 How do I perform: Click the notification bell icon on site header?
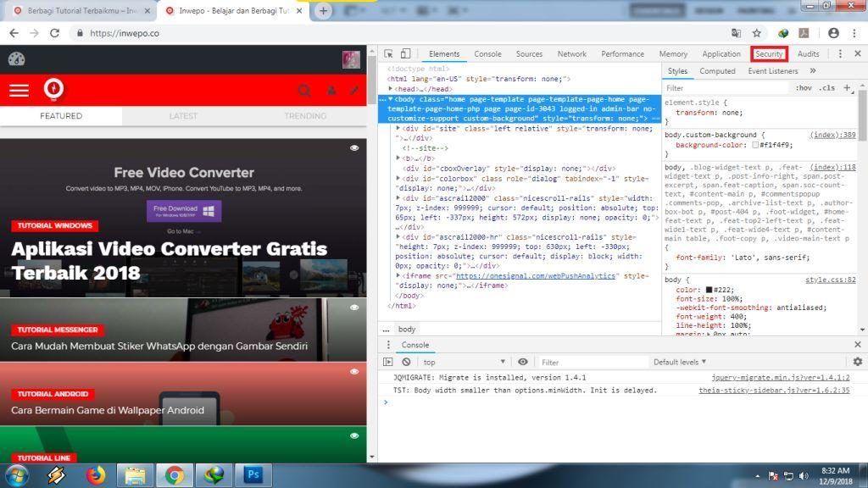331,90
